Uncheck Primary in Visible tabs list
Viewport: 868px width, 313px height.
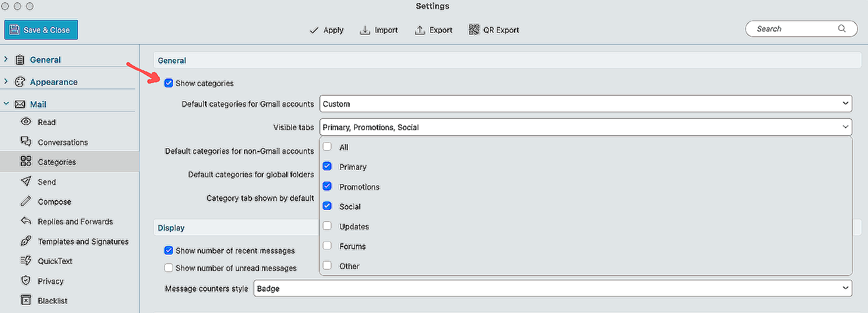point(327,167)
